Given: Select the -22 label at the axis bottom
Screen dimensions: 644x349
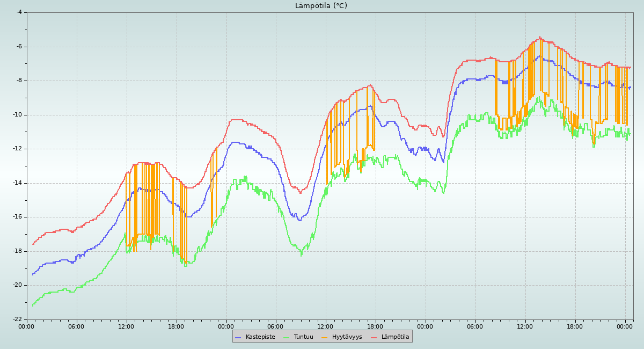Looking at the screenshot, I should [17, 319].
